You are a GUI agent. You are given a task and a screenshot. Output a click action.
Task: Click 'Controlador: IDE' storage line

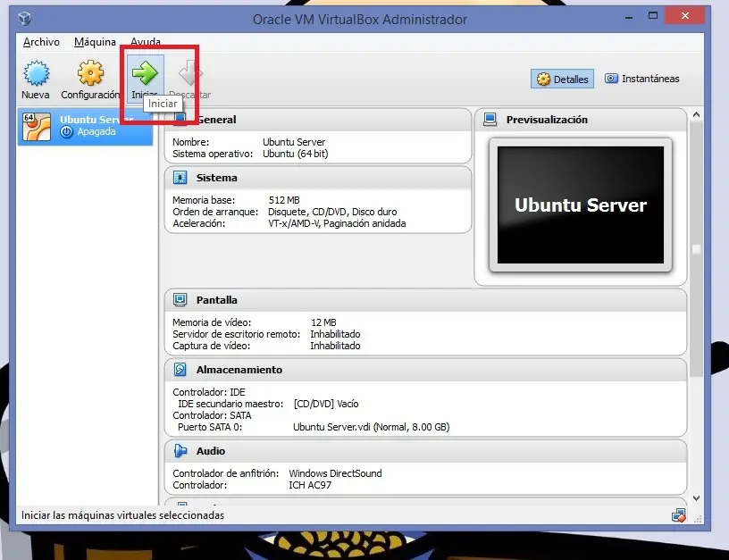[209, 392]
